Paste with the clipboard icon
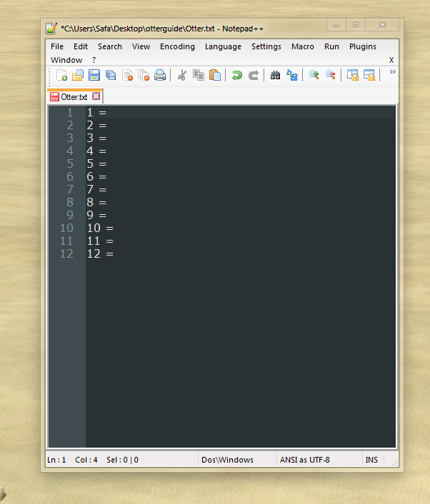The height and width of the screenshot is (504, 430). (215, 75)
